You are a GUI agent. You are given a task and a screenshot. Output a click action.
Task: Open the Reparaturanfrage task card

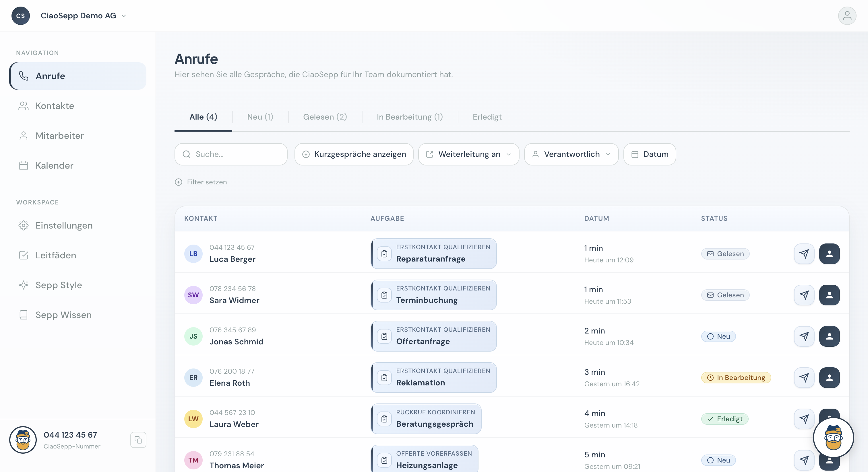coord(434,253)
